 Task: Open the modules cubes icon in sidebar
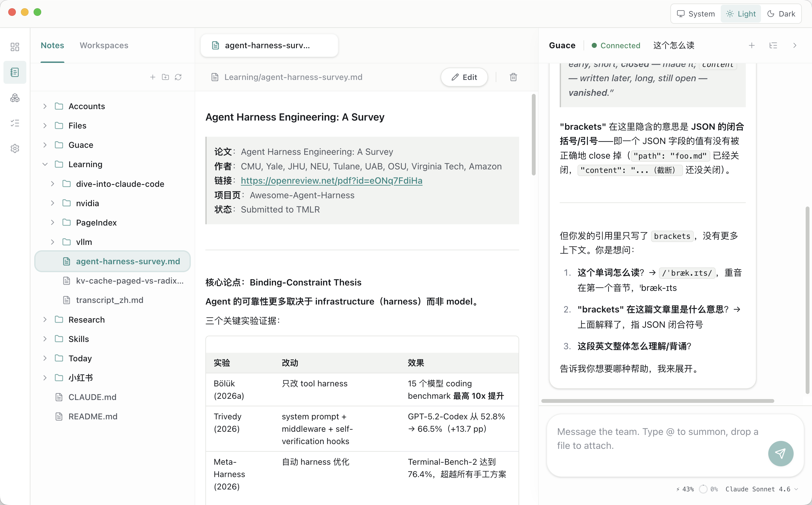click(15, 98)
